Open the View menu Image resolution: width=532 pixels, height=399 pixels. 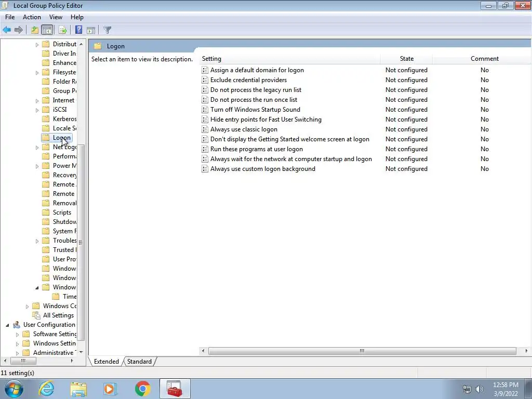56,17
